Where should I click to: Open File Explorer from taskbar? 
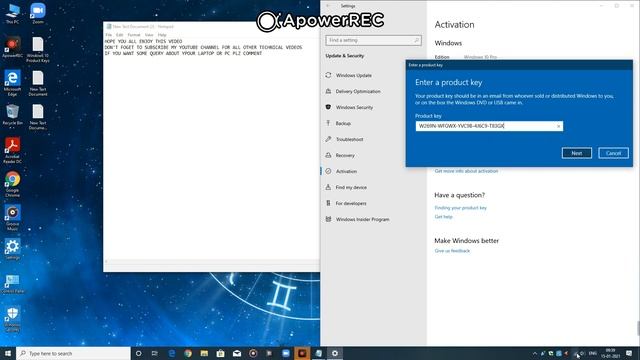[x=204, y=353]
